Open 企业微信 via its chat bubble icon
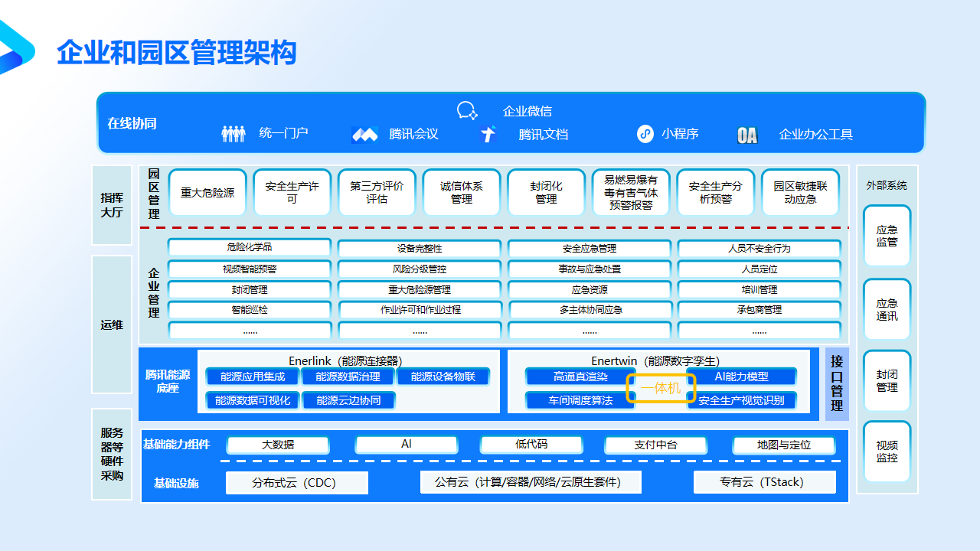This screenshot has width=980, height=551. click(x=467, y=110)
